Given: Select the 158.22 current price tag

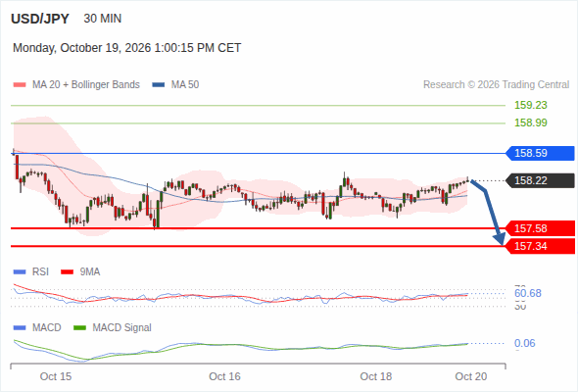Looking at the screenshot, I should coord(540,180).
